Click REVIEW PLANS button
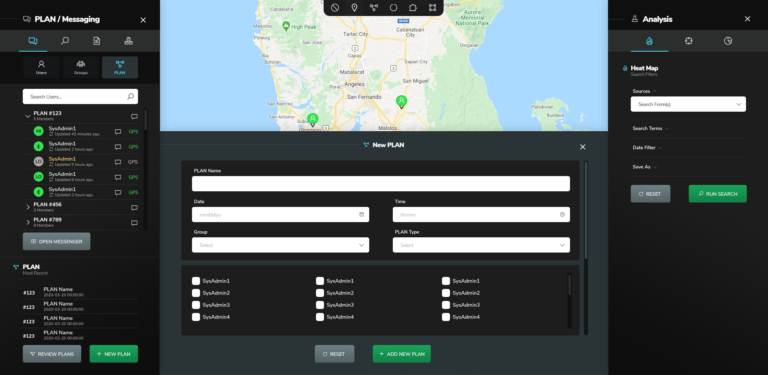 coord(52,354)
